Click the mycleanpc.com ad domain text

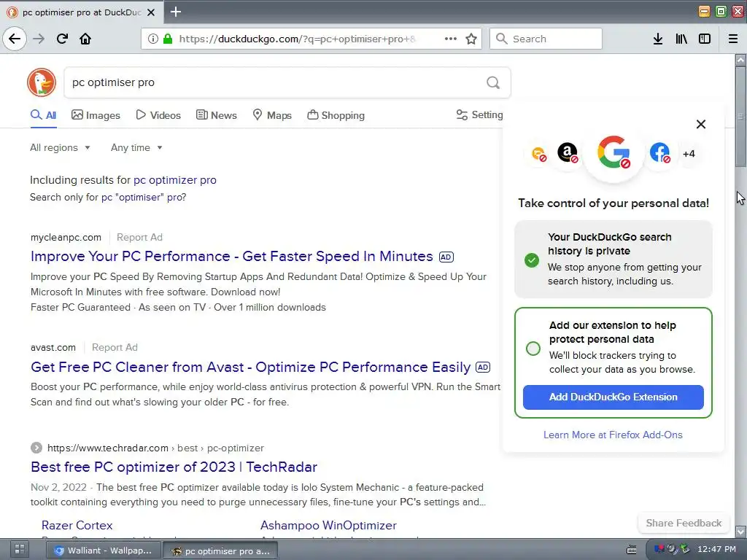pyautogui.click(x=66, y=237)
